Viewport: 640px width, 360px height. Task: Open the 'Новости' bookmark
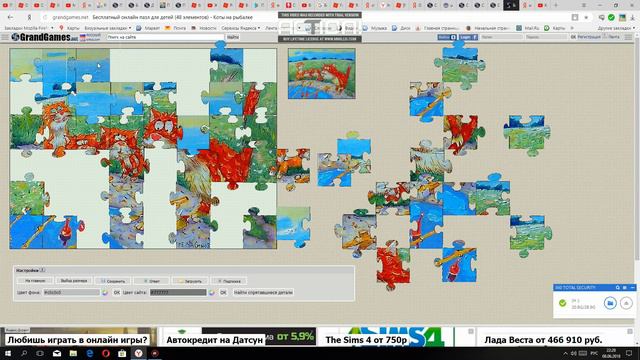click(x=204, y=28)
